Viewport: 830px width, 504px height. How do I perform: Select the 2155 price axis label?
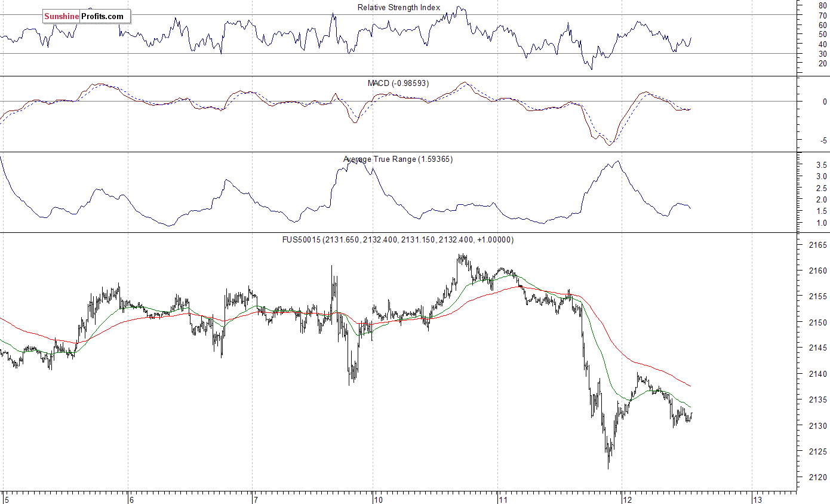817,296
